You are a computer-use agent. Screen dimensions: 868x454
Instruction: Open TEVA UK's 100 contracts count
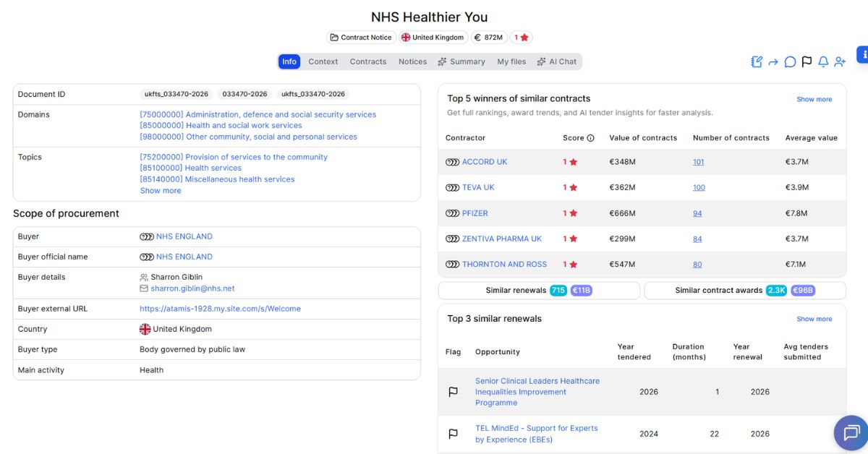(x=699, y=187)
